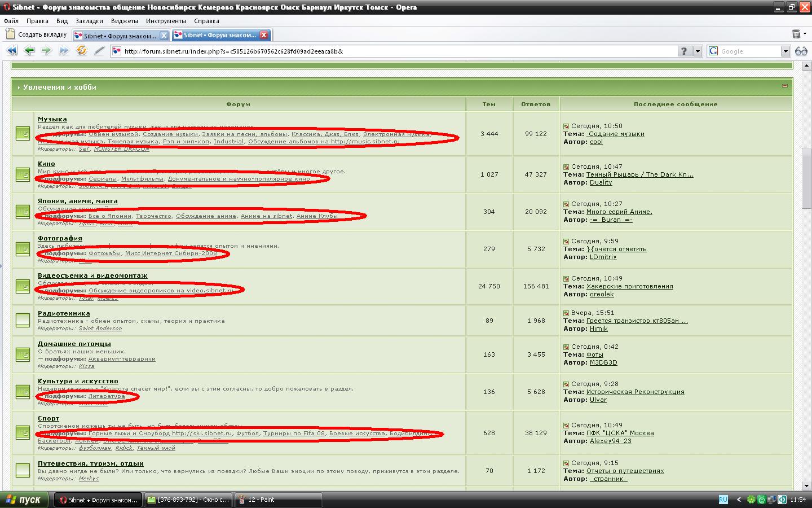Click the scrollbar up arrow

tap(806, 67)
